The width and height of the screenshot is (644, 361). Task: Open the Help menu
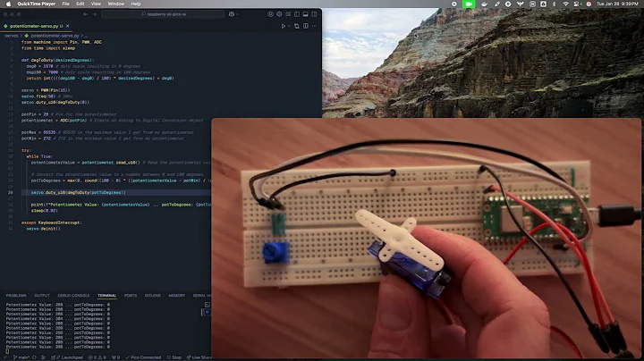point(136,4)
